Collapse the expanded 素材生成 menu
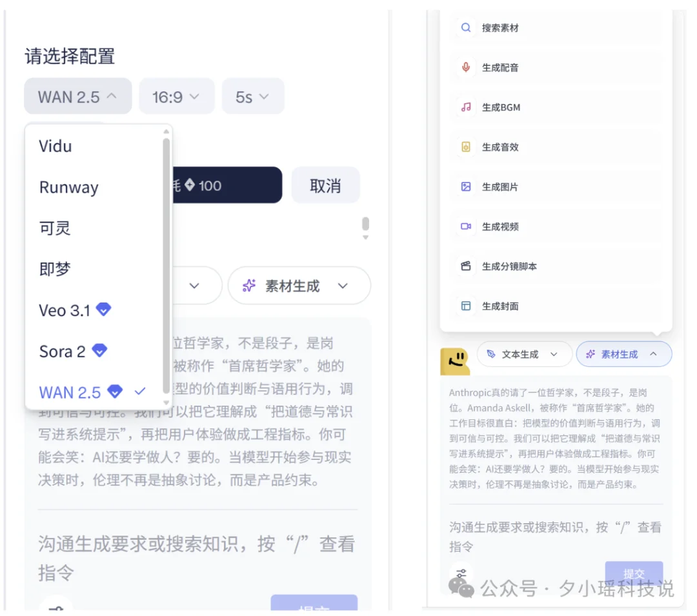This screenshot has width=697, height=616. [623, 354]
